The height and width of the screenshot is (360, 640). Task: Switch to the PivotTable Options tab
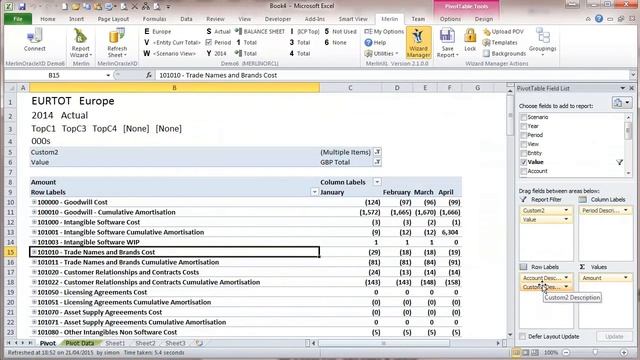coord(450,19)
